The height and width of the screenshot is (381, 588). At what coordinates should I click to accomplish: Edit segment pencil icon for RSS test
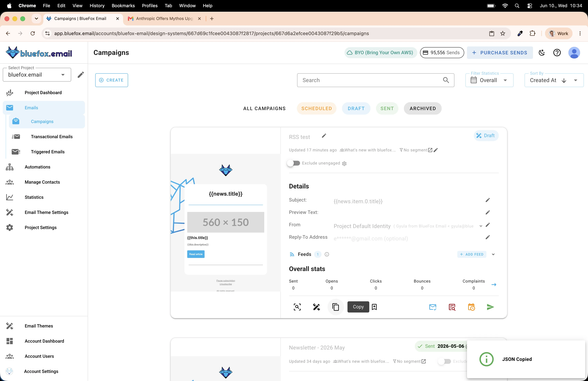pos(436,150)
